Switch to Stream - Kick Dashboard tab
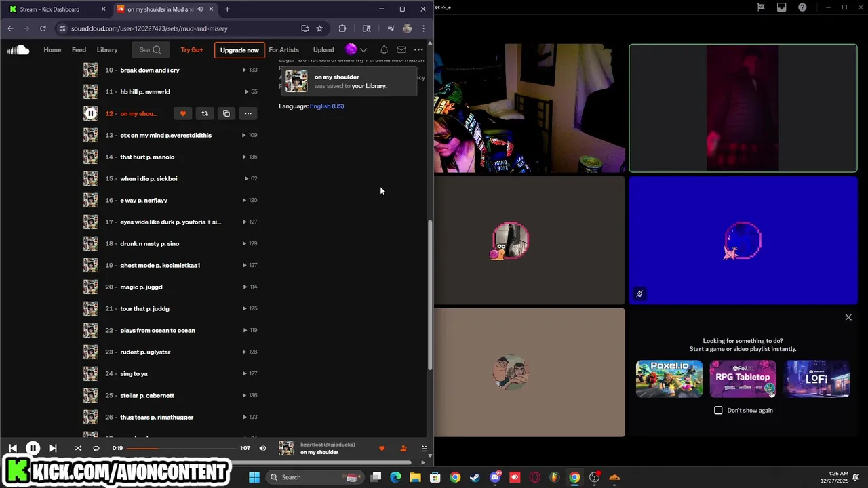Image resolution: width=868 pixels, height=488 pixels. pyautogui.click(x=56, y=9)
